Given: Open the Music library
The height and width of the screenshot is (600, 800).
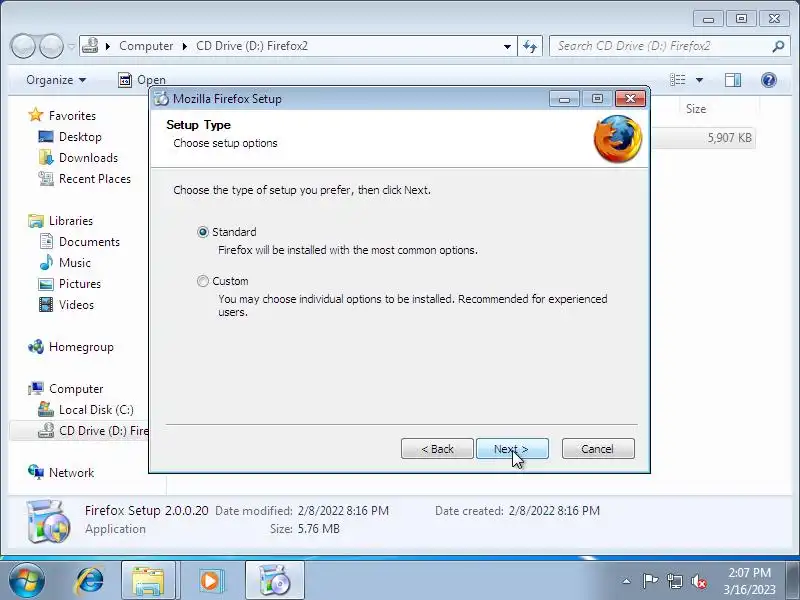Looking at the screenshot, I should [74, 263].
